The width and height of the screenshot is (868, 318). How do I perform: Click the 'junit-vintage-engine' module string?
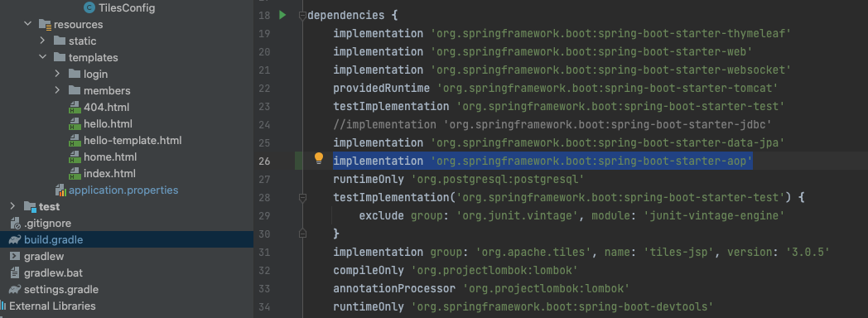714,215
